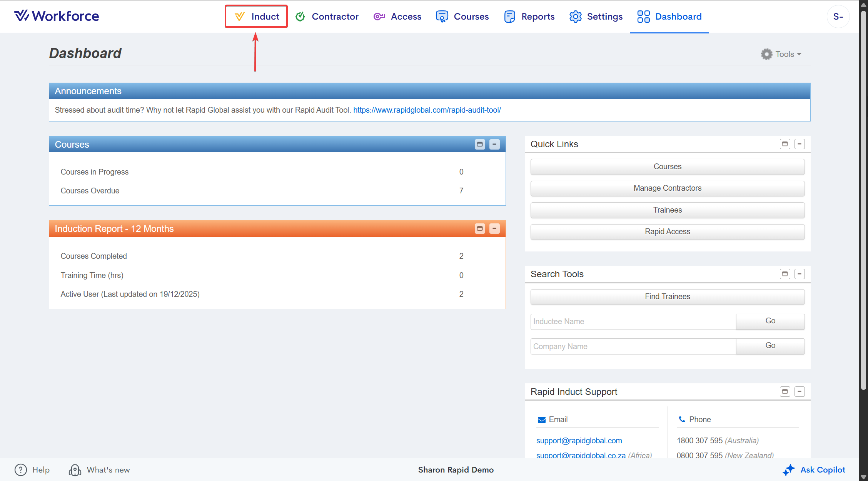Maximize the Search Tools widget
This screenshot has height=481, width=868.
(x=785, y=274)
